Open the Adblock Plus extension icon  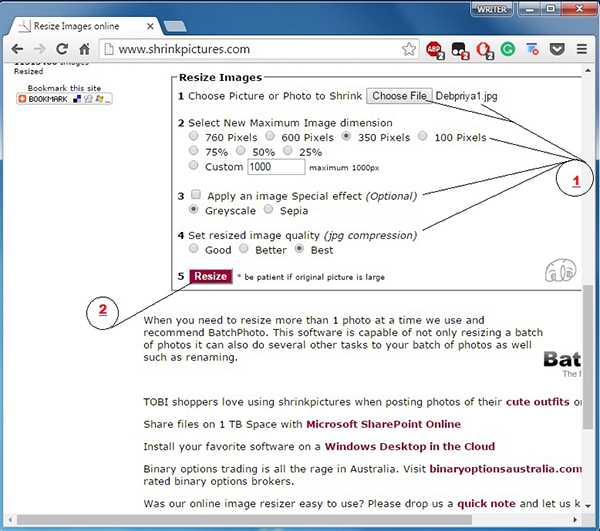(x=435, y=50)
